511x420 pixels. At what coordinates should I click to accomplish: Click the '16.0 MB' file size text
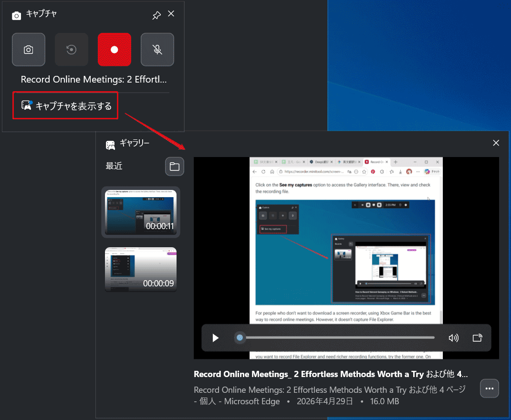(x=385, y=401)
